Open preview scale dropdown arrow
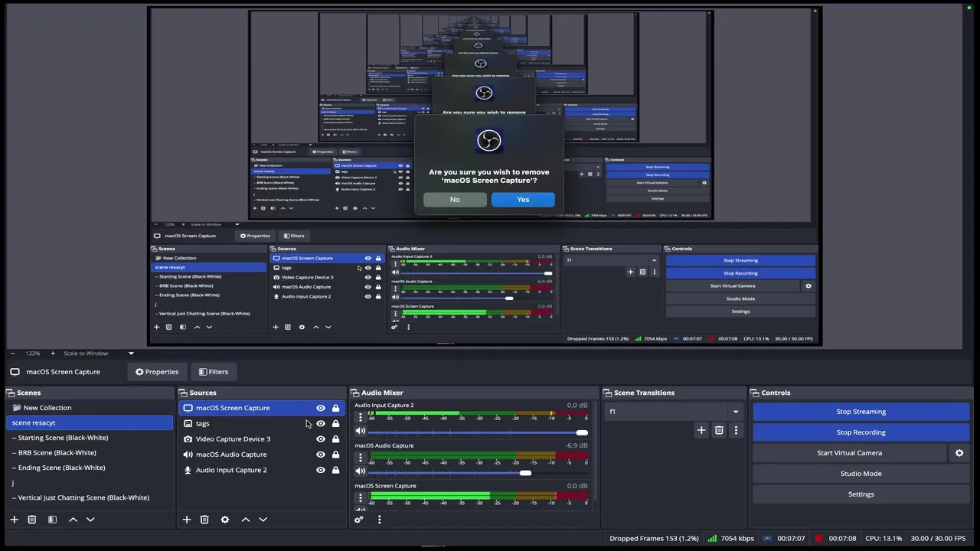 131,353
